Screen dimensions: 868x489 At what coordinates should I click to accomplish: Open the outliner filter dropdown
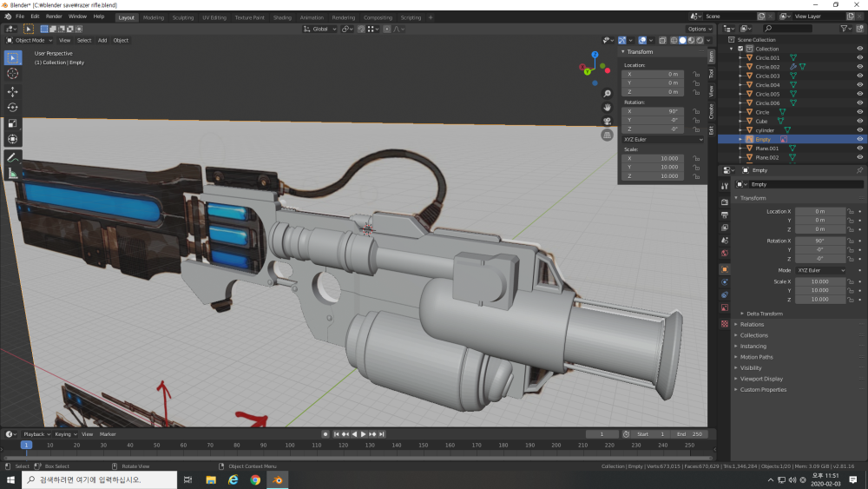(x=845, y=29)
